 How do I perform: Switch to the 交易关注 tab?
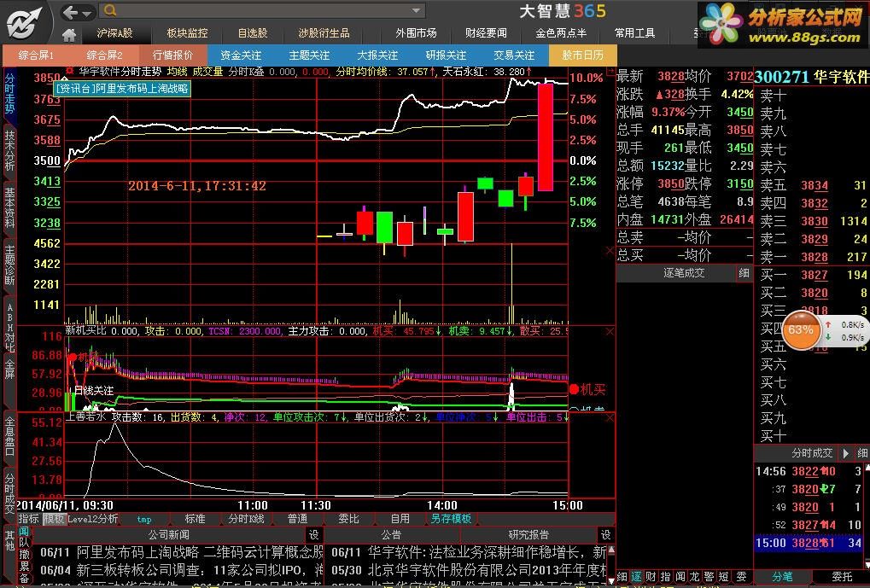click(514, 55)
